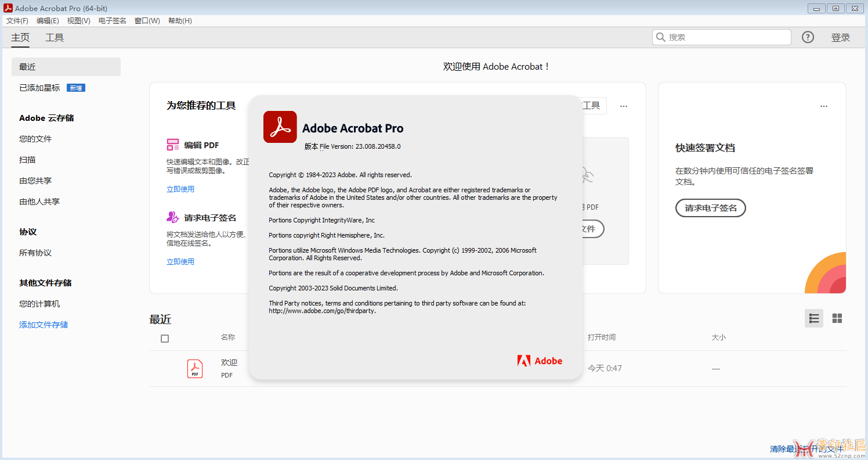Click 立即使用 under 请求电子签名 tool
The width and height of the screenshot is (868, 460).
coord(180,262)
